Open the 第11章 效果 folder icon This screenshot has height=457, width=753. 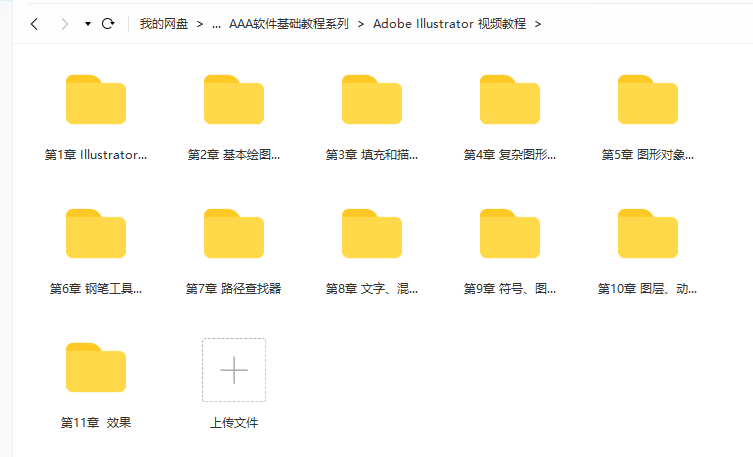pos(96,367)
